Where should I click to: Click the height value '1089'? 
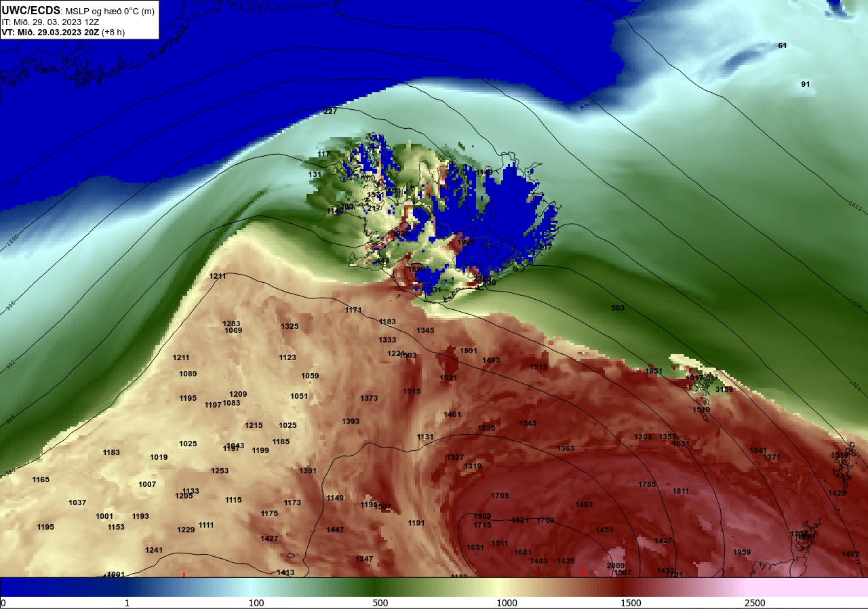188,374
